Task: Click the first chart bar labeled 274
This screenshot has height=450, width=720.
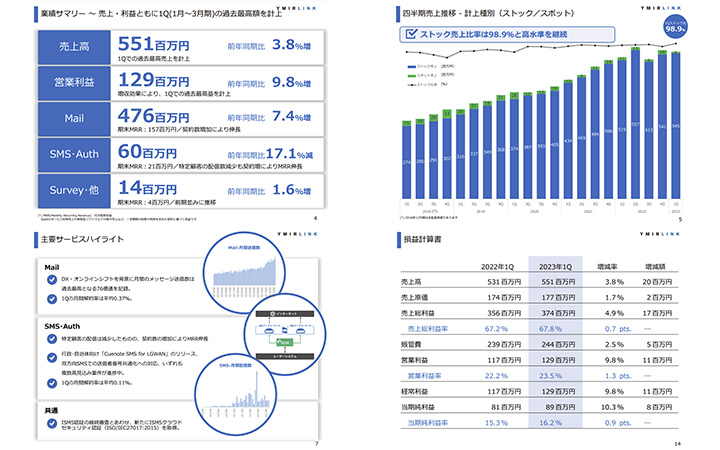Action: pyautogui.click(x=406, y=163)
